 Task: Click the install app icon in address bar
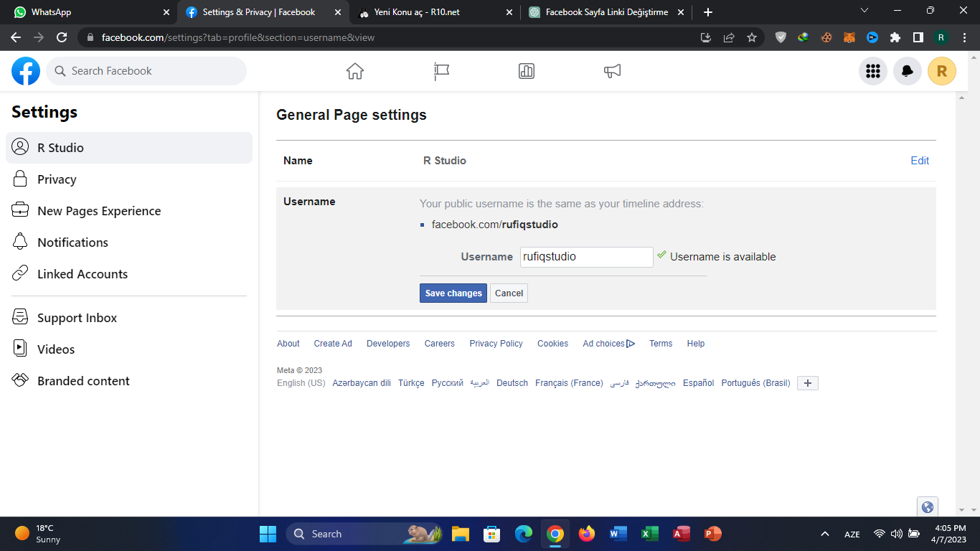(706, 37)
